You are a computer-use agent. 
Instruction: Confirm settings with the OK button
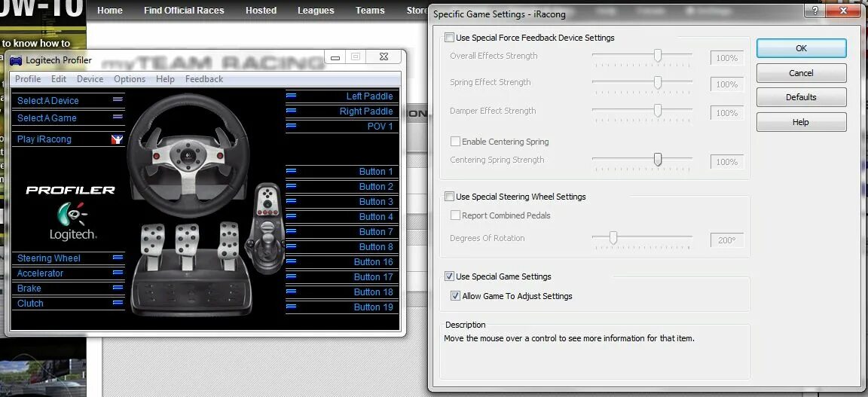[x=801, y=48]
